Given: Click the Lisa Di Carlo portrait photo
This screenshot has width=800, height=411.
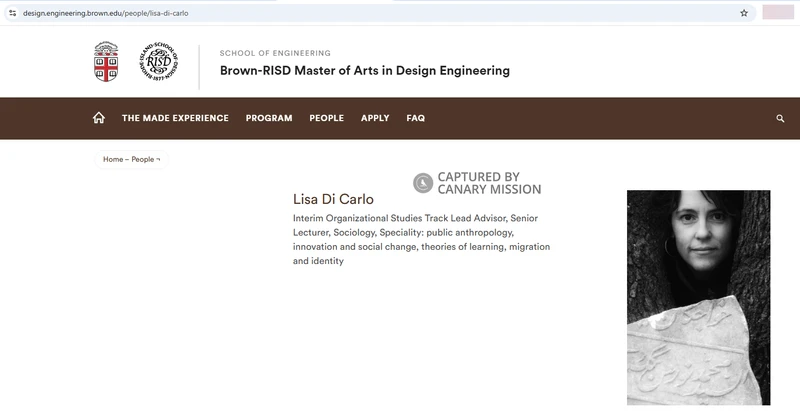Looking at the screenshot, I should coord(698,298).
